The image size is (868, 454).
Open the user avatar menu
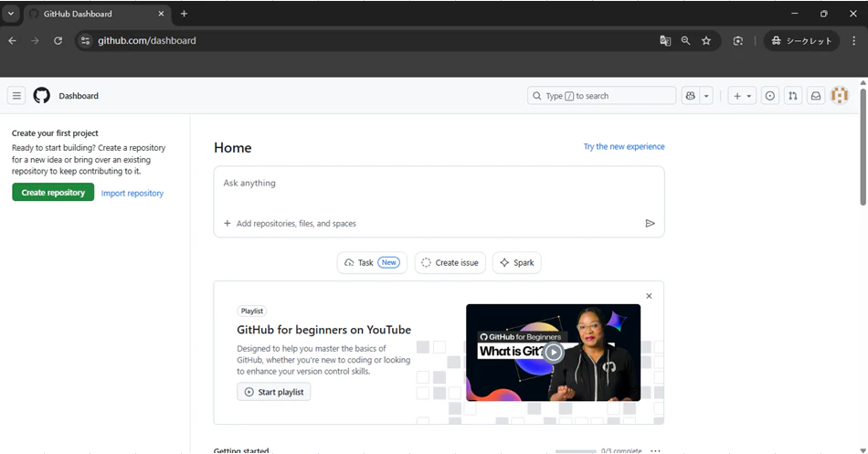point(840,96)
